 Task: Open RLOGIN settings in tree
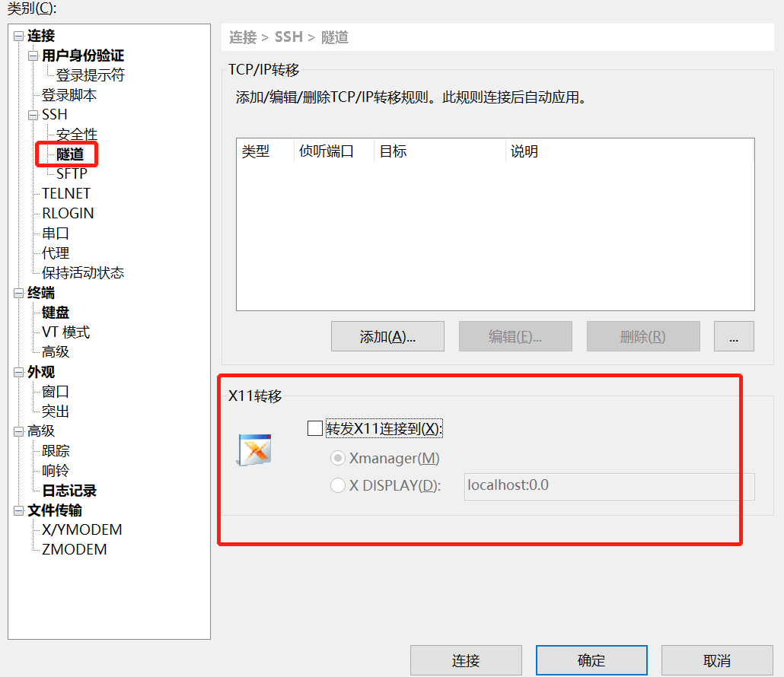[x=68, y=213]
